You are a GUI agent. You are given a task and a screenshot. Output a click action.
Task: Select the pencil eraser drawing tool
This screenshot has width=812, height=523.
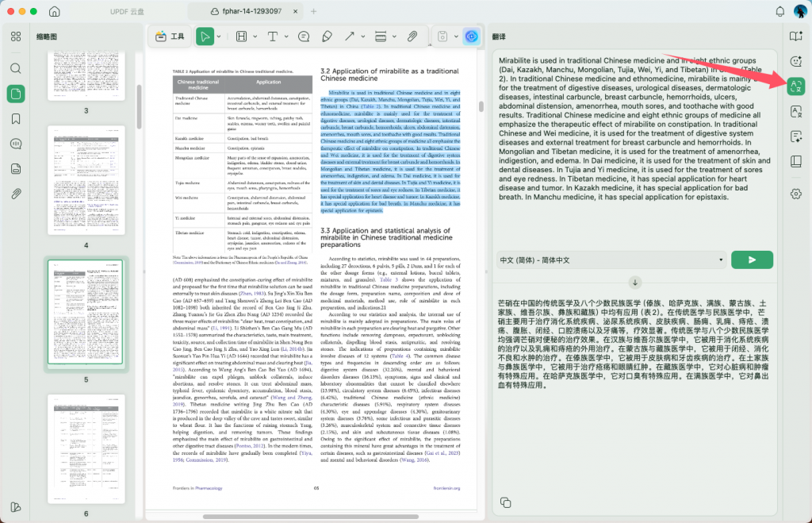click(x=327, y=37)
